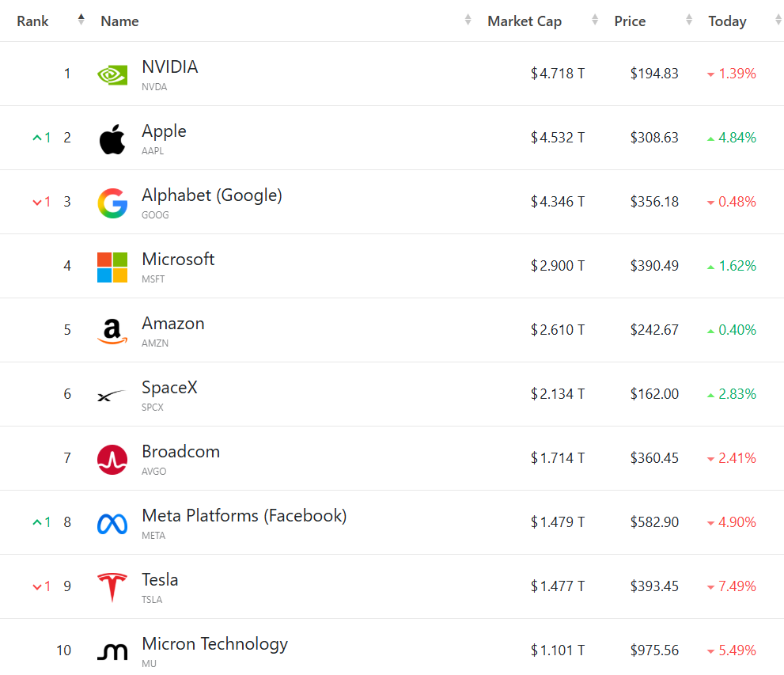Click the Market Cap column header
The height and width of the screenshot is (675, 784).
pos(525,21)
